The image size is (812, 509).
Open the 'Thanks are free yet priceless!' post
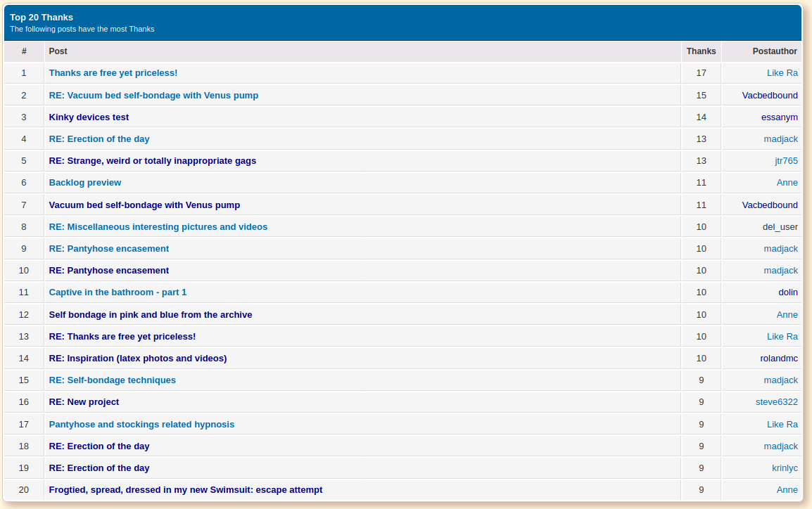pos(113,73)
